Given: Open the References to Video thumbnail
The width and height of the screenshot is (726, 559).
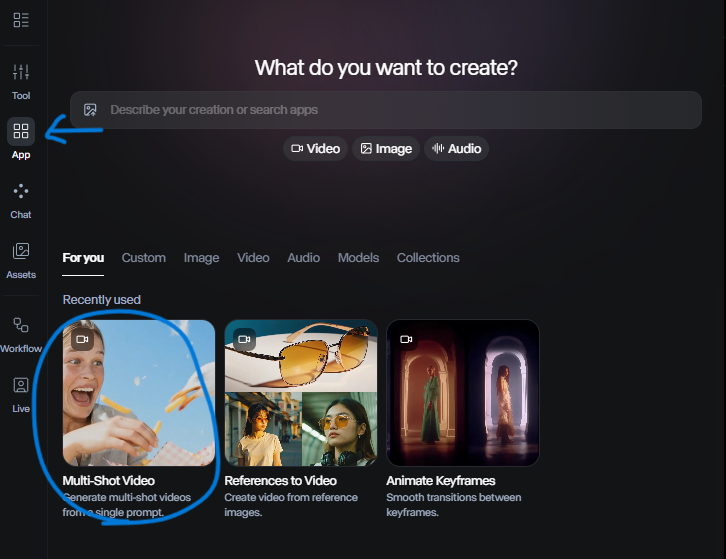Looking at the screenshot, I should 301,393.
